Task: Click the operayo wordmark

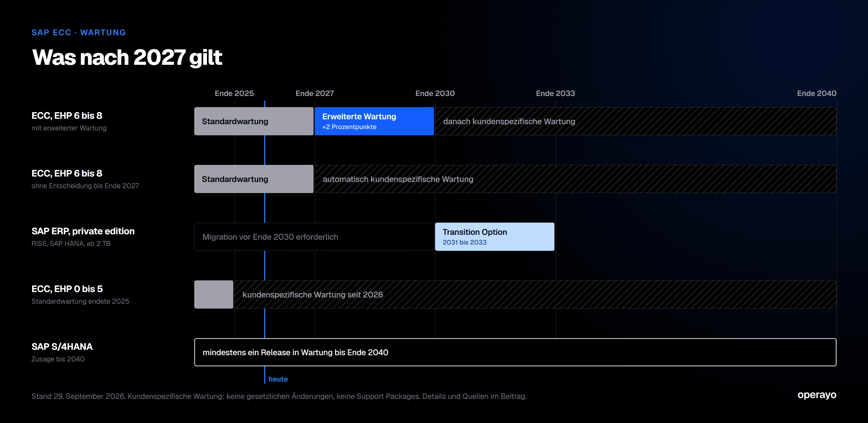Action: [817, 395]
